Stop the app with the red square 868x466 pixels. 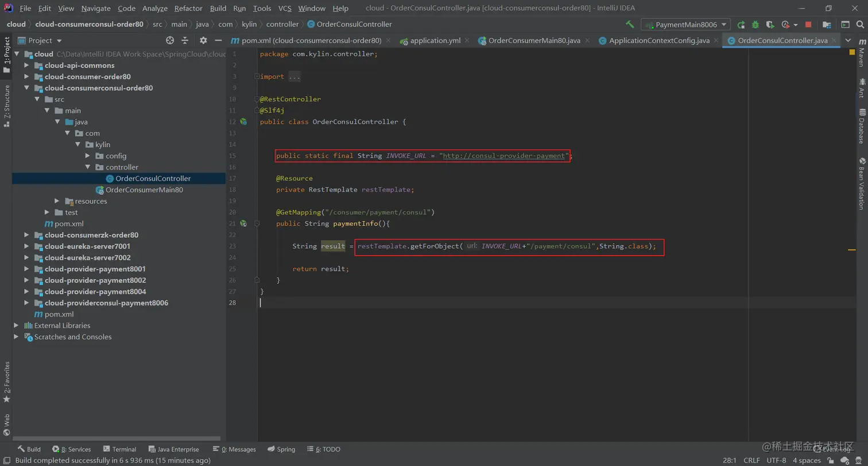tap(808, 25)
